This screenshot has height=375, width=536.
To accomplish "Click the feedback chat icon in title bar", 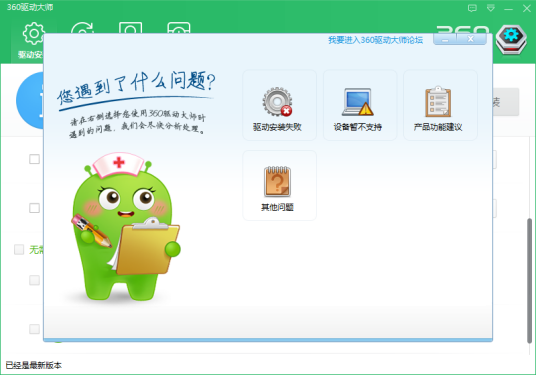I will (x=472, y=8).
